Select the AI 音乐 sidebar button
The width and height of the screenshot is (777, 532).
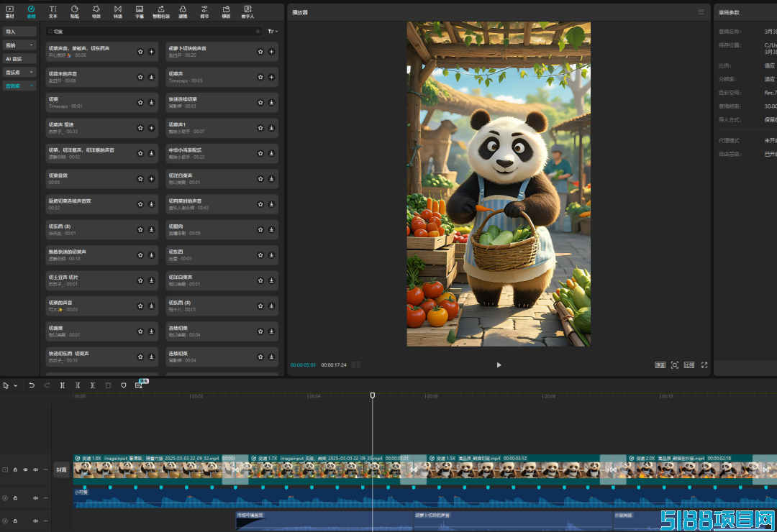(x=19, y=59)
